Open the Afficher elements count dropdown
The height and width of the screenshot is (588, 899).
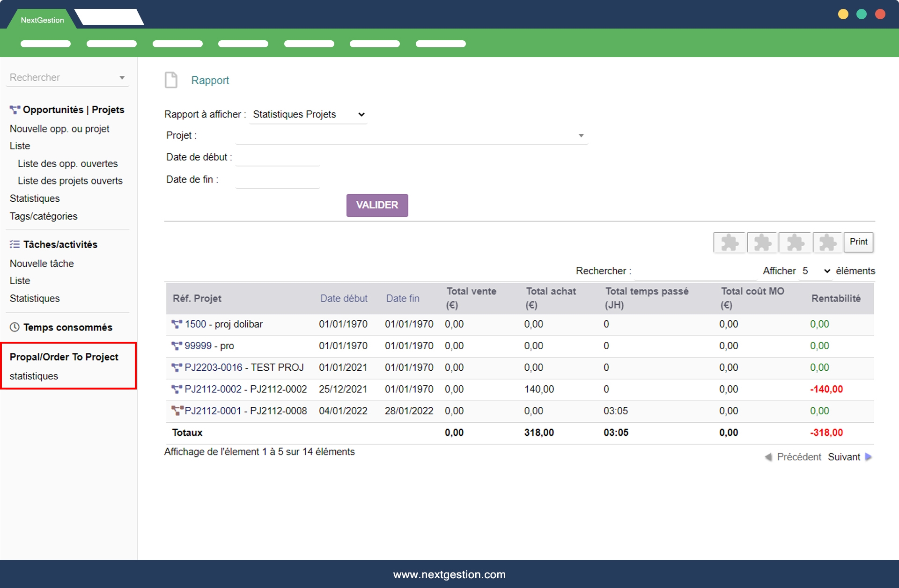click(x=816, y=271)
